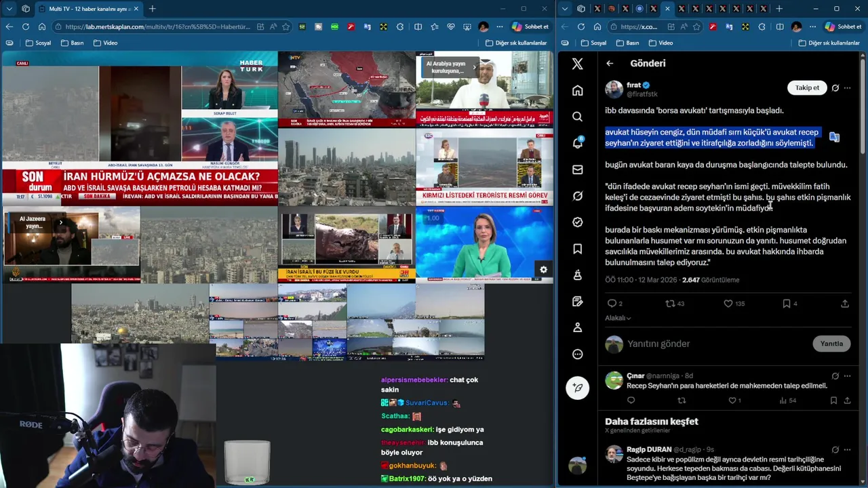Viewport: 868px width, 488px height.
Task: Expand the Alakalı reply sorting dropdown
Action: [x=618, y=318]
